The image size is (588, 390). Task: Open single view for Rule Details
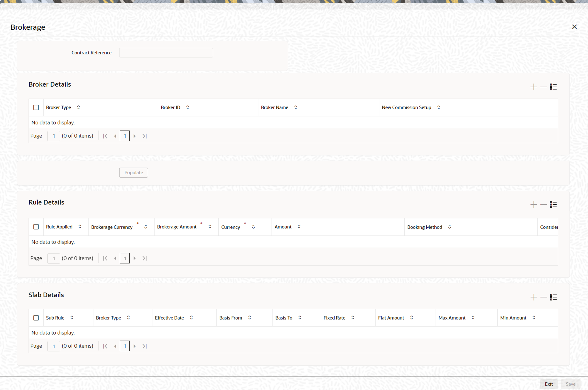tap(553, 205)
